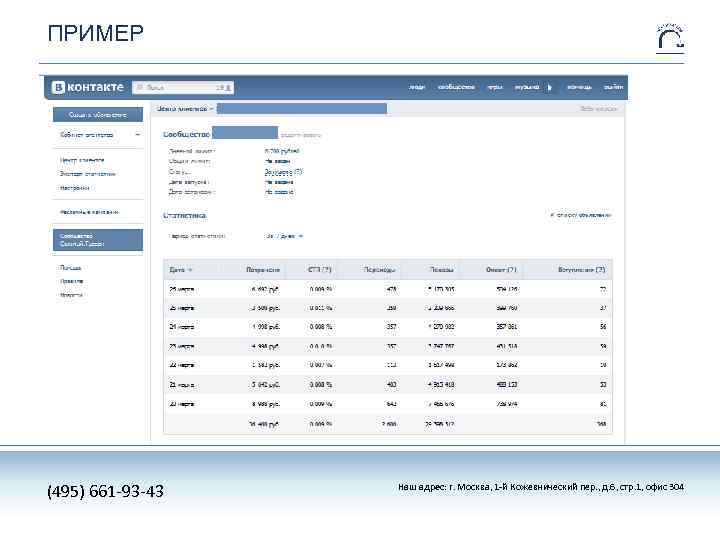Open the игры header menu item
This screenshot has height=540, width=720.
(495, 87)
